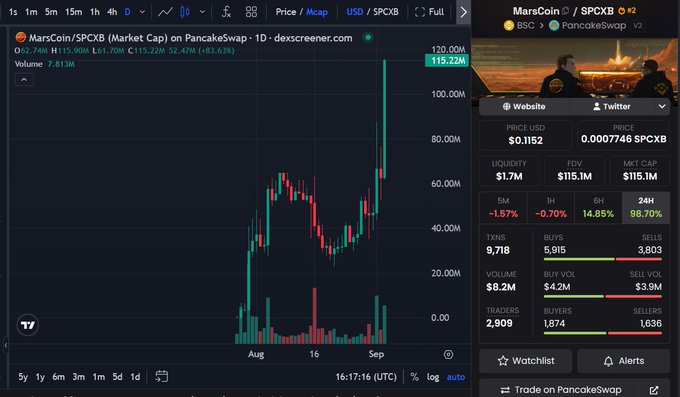Open Alerts for this pair

point(624,361)
